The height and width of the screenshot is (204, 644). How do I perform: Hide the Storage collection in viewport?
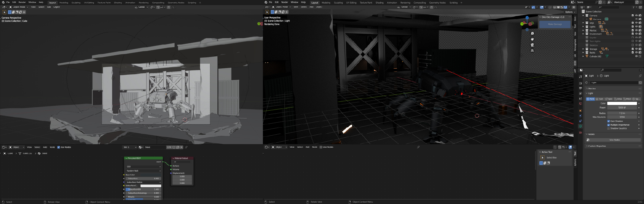[636, 49]
